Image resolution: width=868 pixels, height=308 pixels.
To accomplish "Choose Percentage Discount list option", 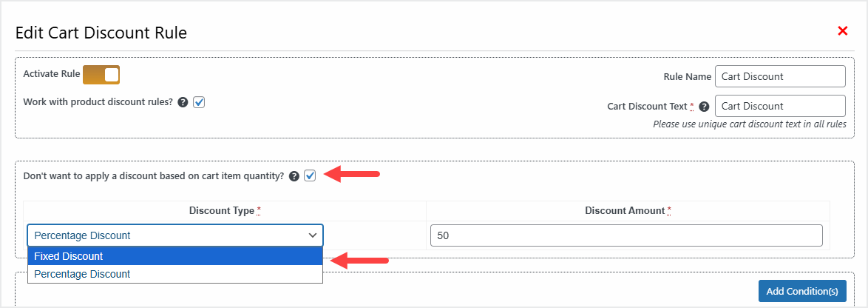I will (175, 274).
